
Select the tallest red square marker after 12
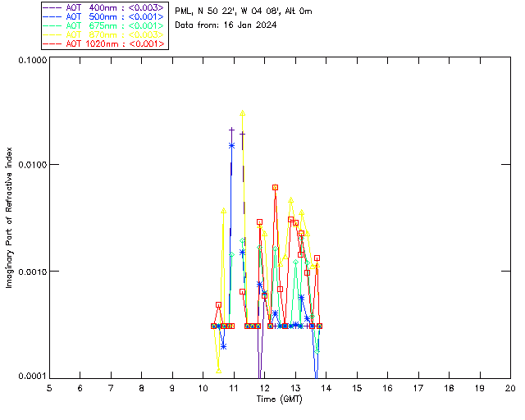pyautogui.click(x=275, y=188)
